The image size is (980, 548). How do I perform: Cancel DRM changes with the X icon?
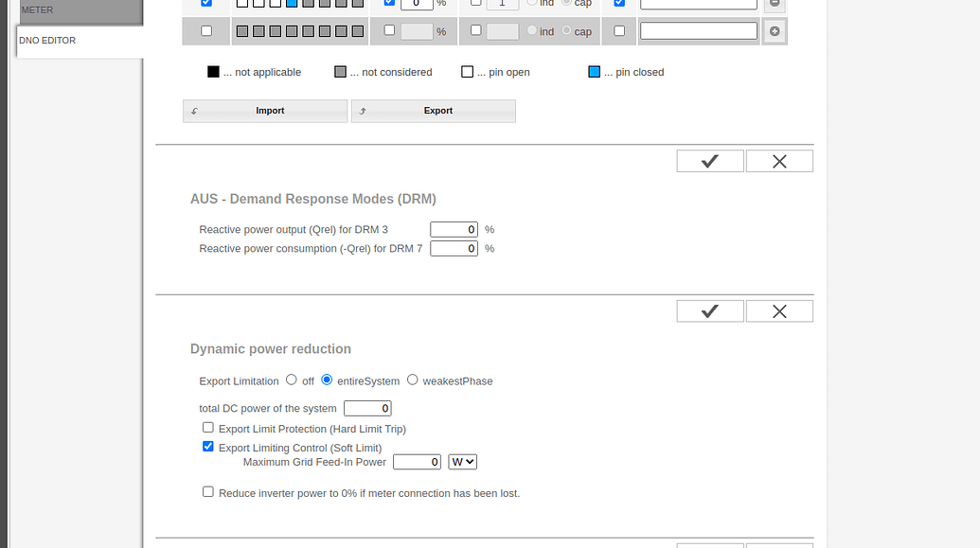pyautogui.click(x=778, y=160)
